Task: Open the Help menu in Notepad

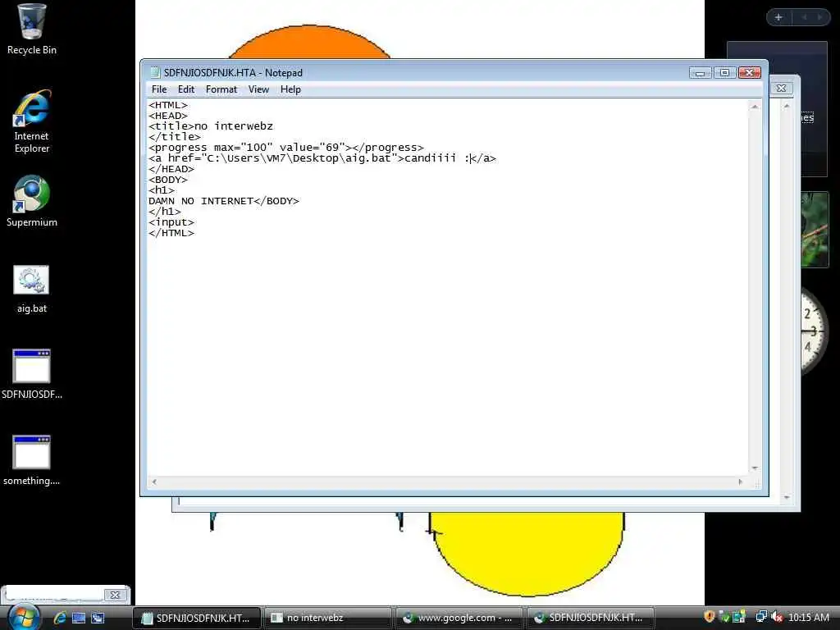Action: 290,89
